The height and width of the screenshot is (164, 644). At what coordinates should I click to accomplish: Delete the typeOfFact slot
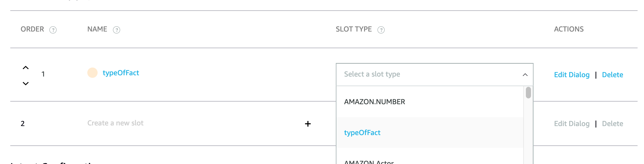612,75
